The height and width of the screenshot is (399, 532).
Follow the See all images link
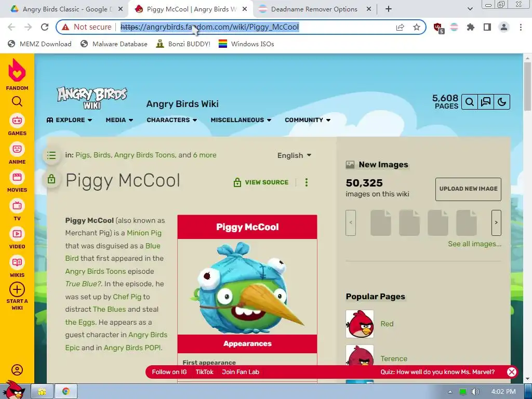click(x=474, y=244)
